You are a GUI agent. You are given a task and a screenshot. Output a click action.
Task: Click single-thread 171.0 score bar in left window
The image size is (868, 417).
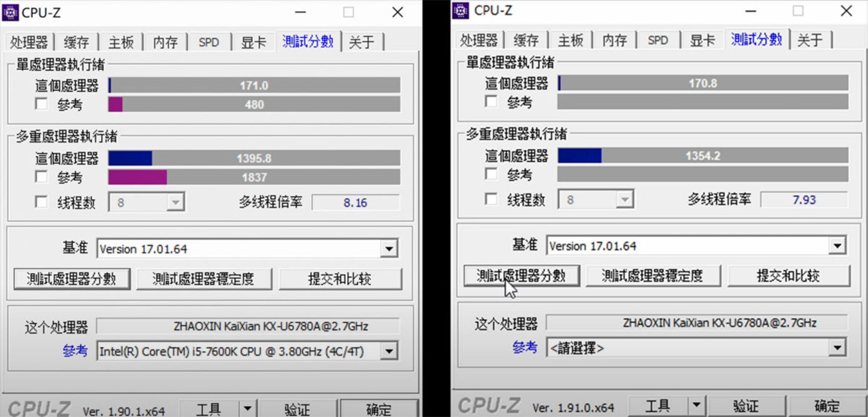[x=254, y=85]
